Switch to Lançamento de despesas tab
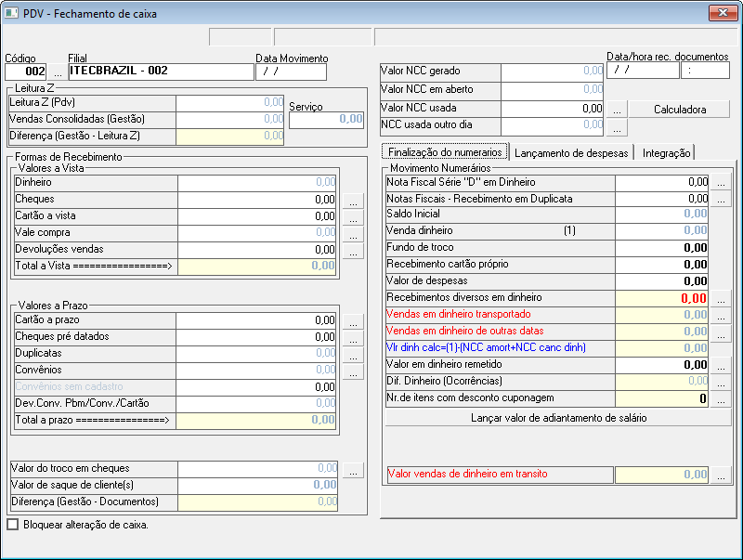743x560 pixels. 571,152
